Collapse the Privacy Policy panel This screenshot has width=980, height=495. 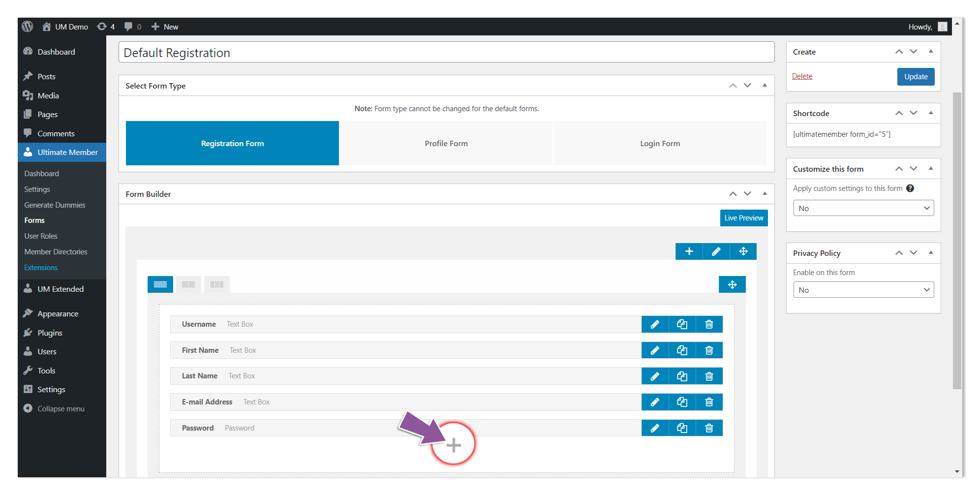coord(931,253)
